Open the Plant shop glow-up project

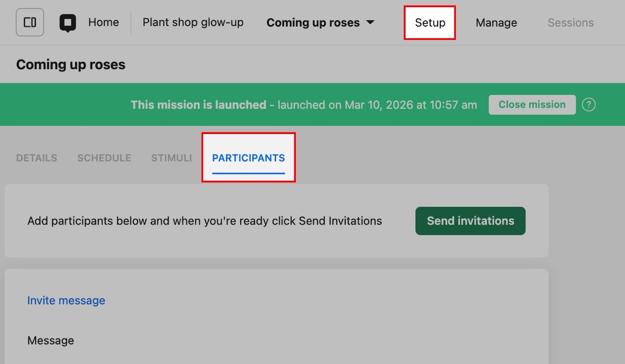(x=193, y=22)
